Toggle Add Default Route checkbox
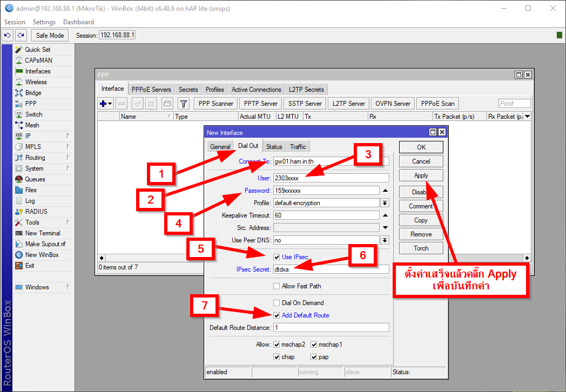Viewport: 566px width, 392px height. click(277, 315)
